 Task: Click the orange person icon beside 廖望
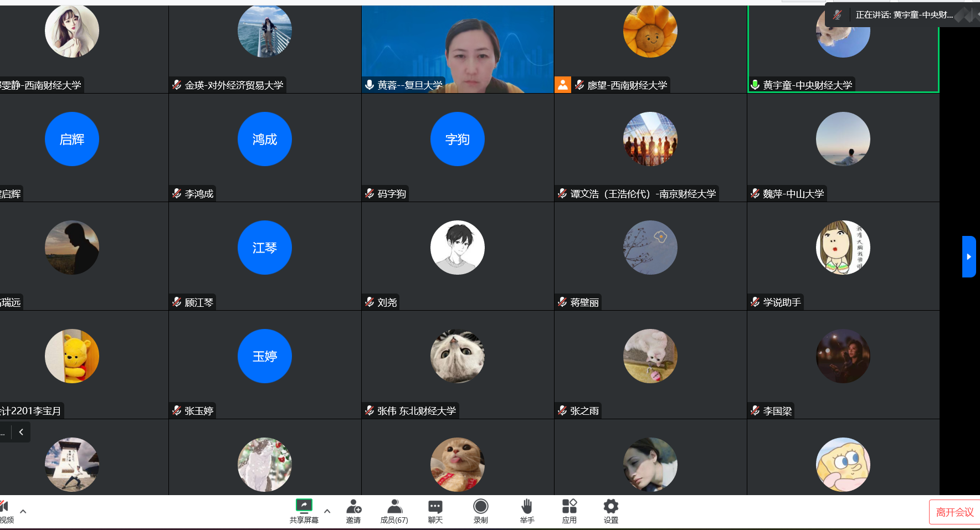(563, 85)
